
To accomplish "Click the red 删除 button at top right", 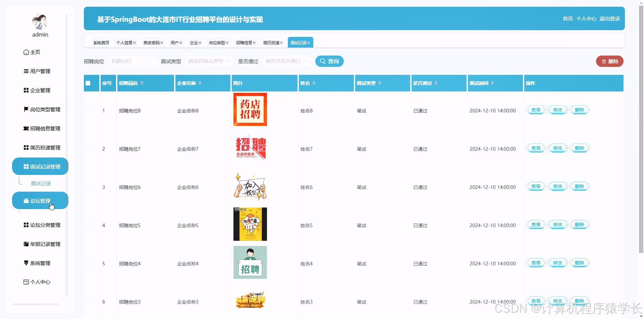I will point(609,61).
